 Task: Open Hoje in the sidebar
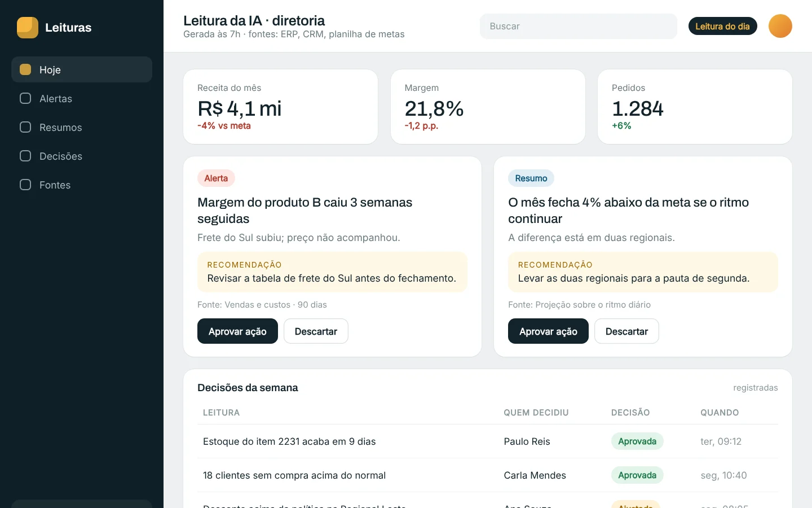click(82, 69)
